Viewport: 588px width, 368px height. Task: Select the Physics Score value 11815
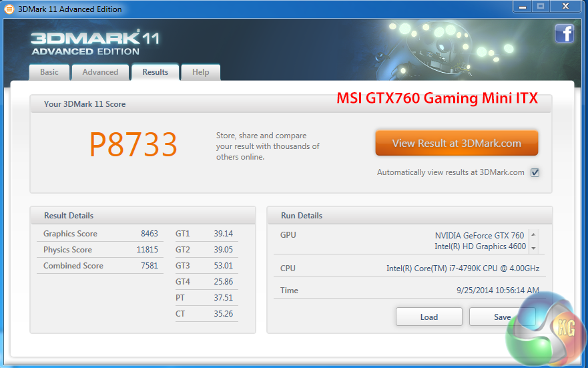(x=148, y=250)
